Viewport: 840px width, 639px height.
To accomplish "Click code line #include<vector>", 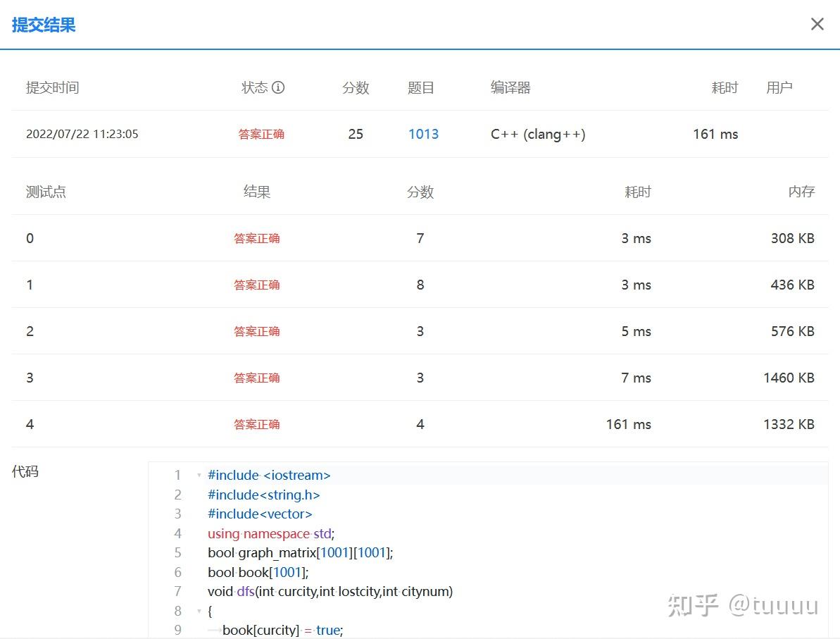I will (260, 514).
